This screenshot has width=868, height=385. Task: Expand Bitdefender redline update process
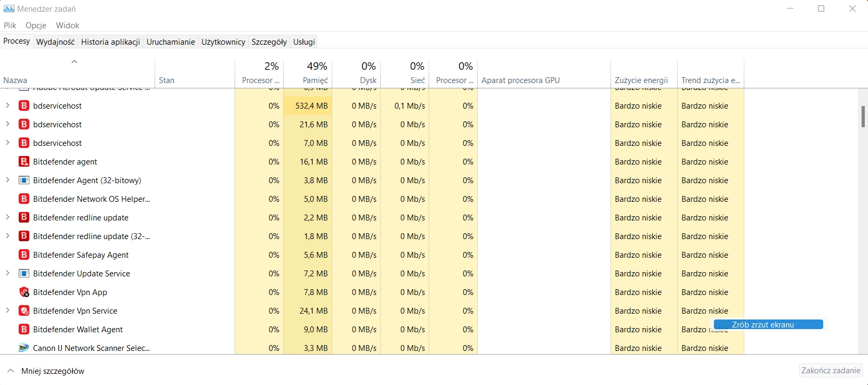click(x=7, y=217)
